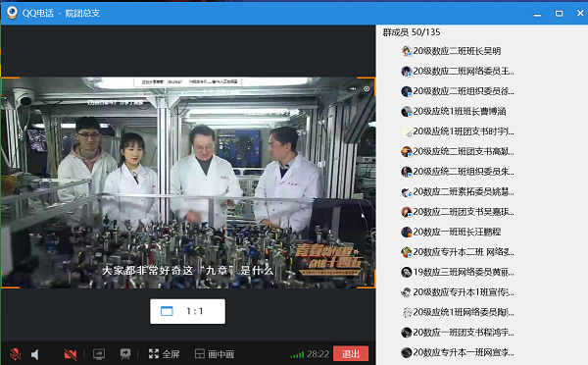
Task: Click the green signal strength indicator
Action: (297, 354)
